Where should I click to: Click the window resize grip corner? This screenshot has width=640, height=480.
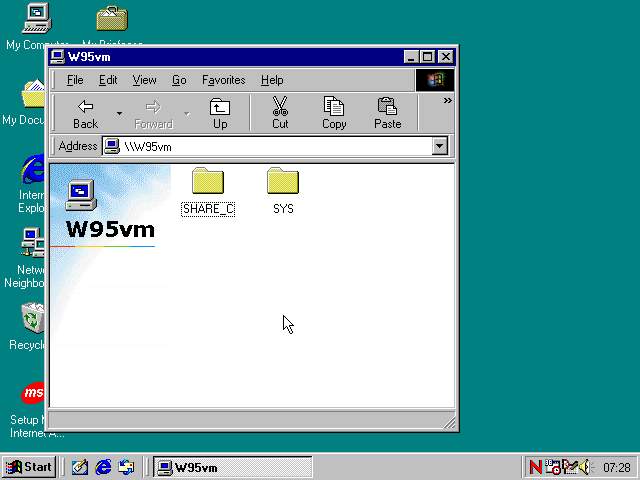(449, 423)
